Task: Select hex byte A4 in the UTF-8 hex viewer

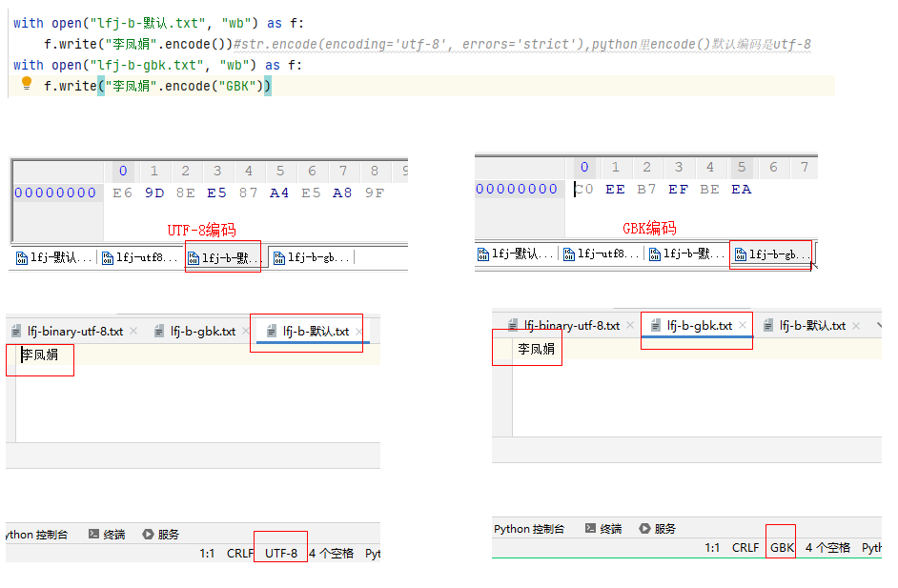Action: click(x=279, y=193)
